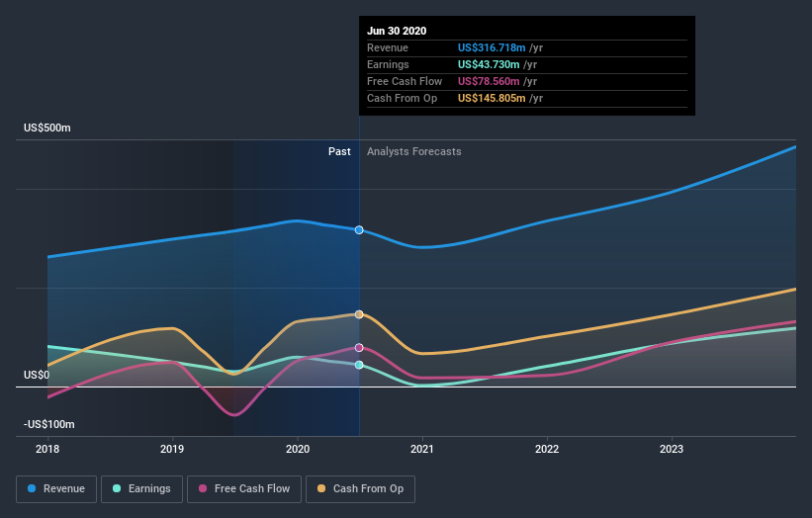The width and height of the screenshot is (812, 518).
Task: Click the US$500m y-axis label
Action: pyautogui.click(x=47, y=128)
